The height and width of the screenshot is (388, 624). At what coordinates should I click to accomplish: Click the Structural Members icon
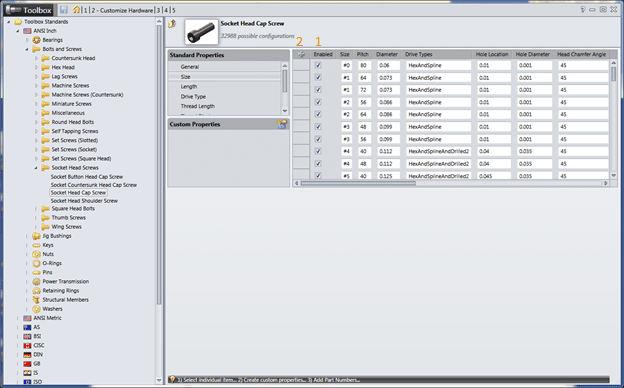point(37,300)
